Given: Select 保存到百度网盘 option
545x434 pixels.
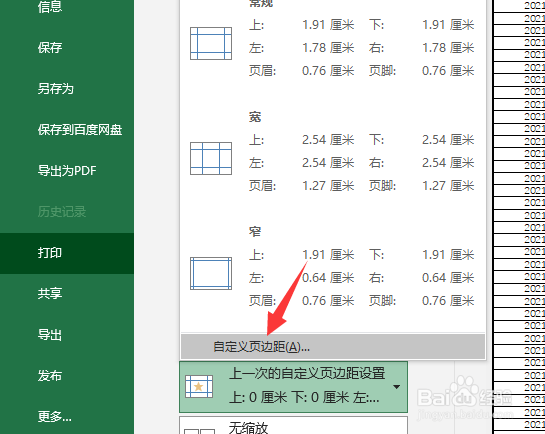Looking at the screenshot, I should 80,130.
